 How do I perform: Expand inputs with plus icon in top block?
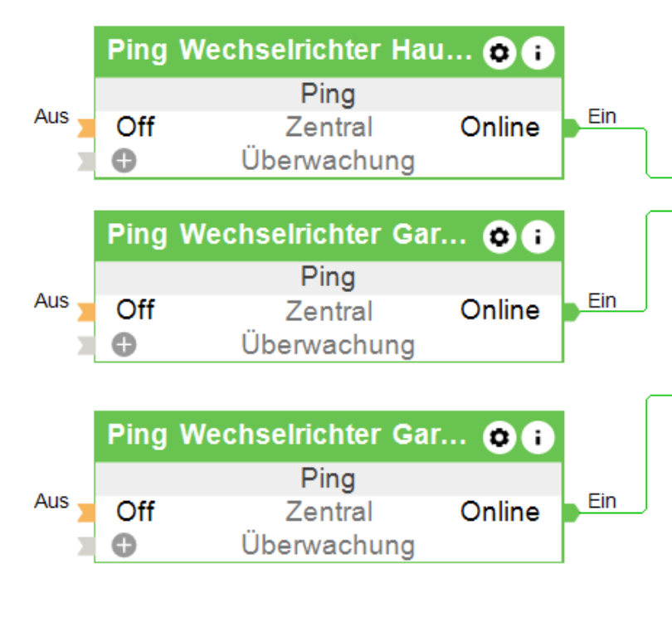[x=124, y=161]
